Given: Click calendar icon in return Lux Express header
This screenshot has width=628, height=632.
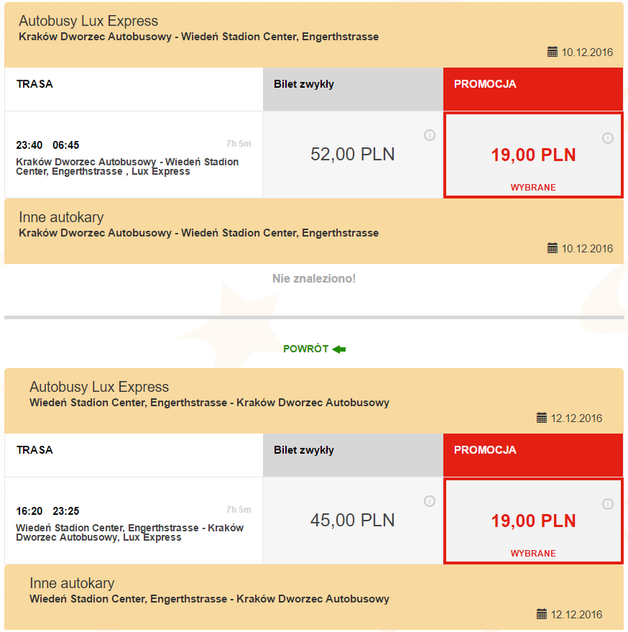Looking at the screenshot, I should point(541,418).
